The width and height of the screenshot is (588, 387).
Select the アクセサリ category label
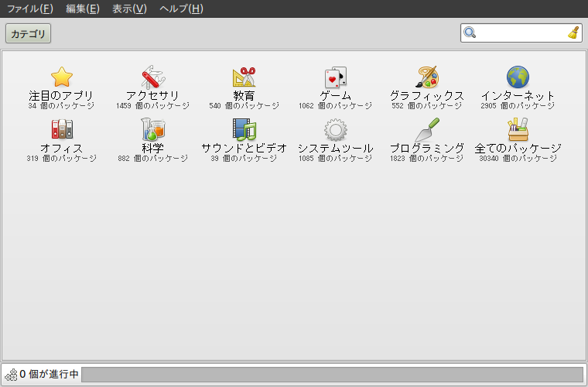[x=153, y=96]
